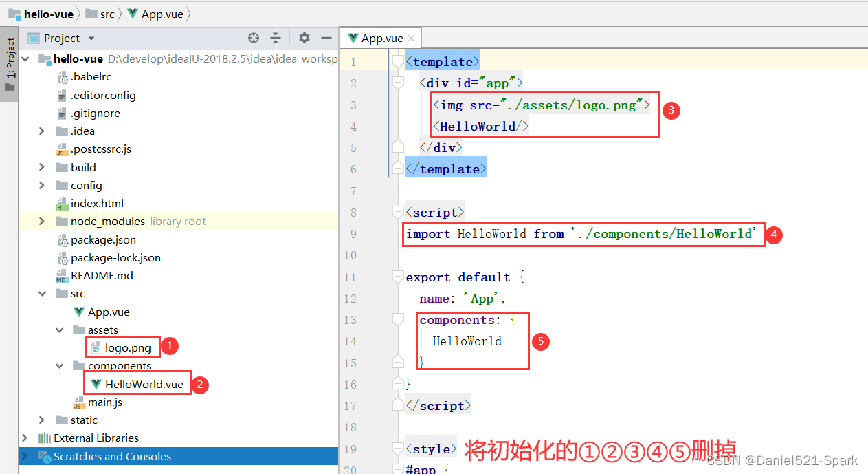Click the <HelloWorld/> tag in editor

pyautogui.click(x=481, y=126)
